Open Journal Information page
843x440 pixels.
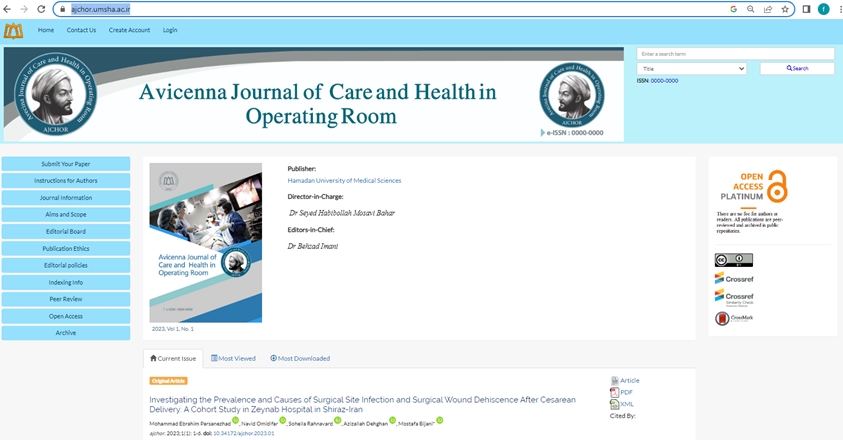coord(66,198)
